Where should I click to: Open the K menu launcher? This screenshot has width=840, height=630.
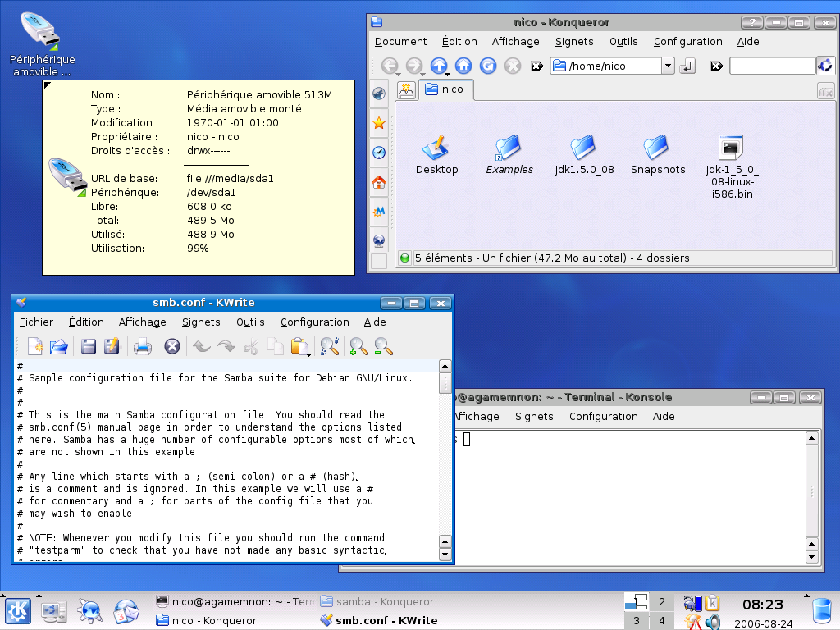[16, 611]
